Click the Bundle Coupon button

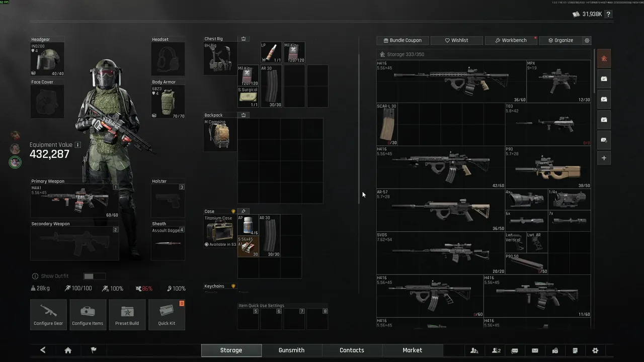[403, 40]
